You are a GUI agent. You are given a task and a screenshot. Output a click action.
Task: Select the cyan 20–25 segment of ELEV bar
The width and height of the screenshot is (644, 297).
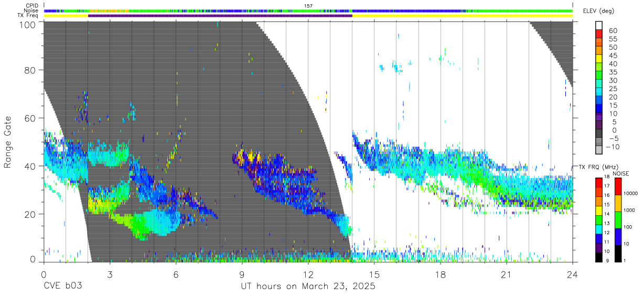click(599, 93)
